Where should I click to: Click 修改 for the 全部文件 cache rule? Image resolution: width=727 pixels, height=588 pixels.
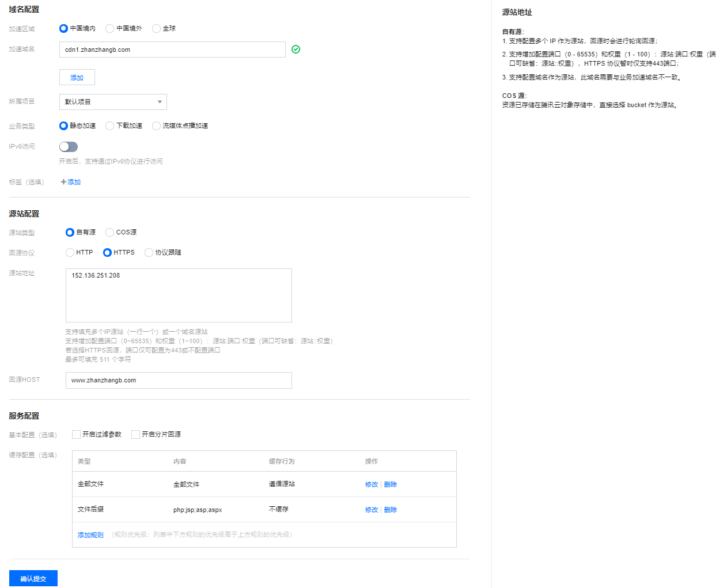click(x=372, y=484)
